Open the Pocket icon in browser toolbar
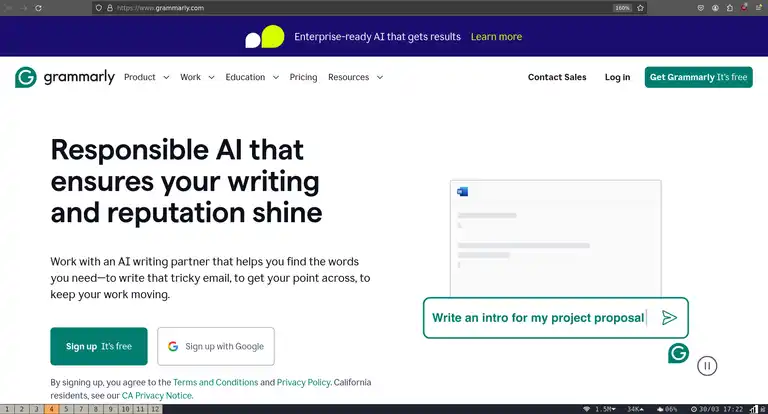 pos(701,8)
